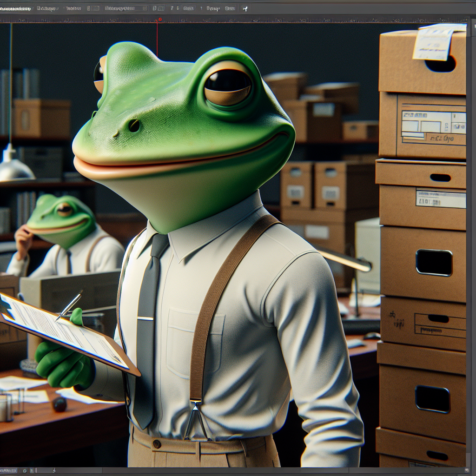476x476 pixels.
Task: Click the red marker on the horizontal ruler
Action: coord(160,20)
